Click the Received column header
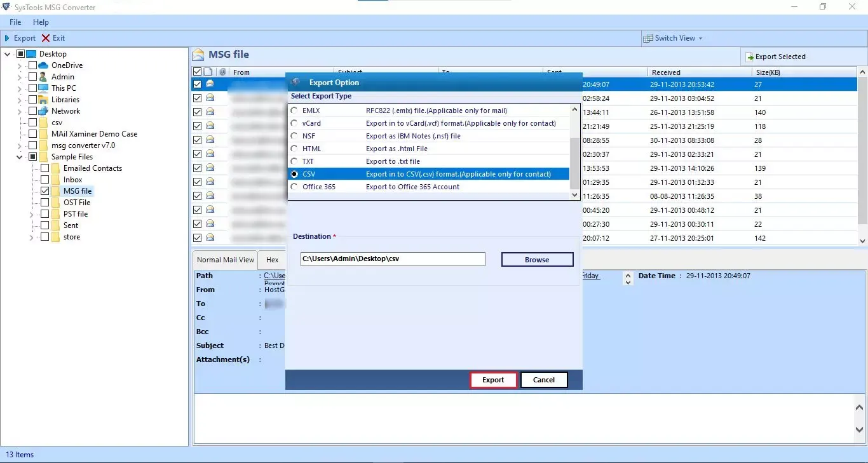The image size is (868, 463). point(700,72)
